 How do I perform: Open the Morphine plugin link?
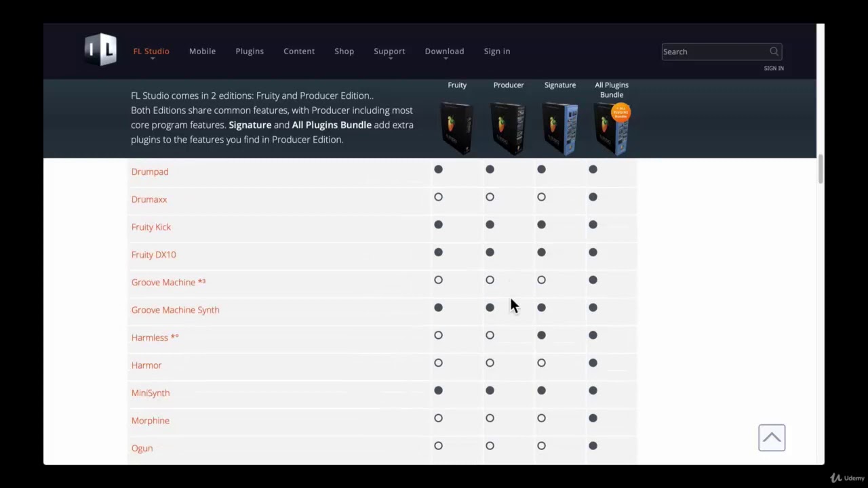tap(151, 420)
